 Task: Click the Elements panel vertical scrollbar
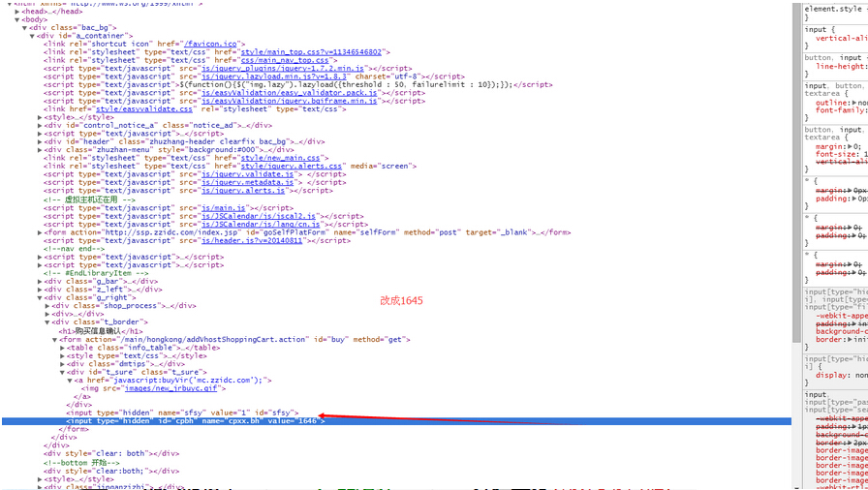point(796,172)
